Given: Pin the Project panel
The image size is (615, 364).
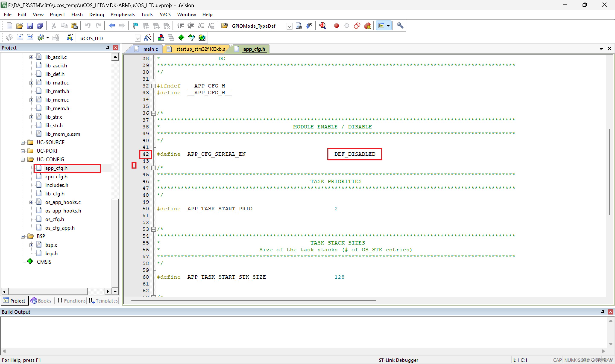Looking at the screenshot, I should tap(107, 48).
